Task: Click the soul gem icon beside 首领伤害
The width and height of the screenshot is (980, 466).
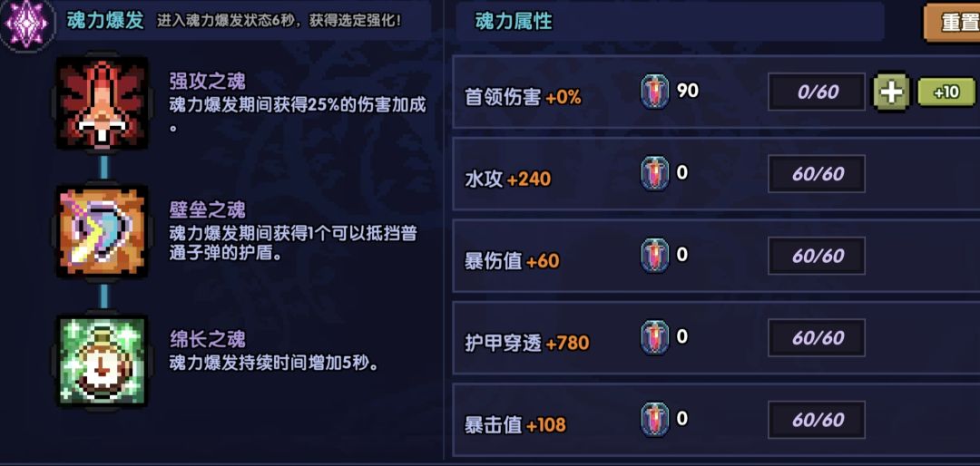Action: coord(654,92)
